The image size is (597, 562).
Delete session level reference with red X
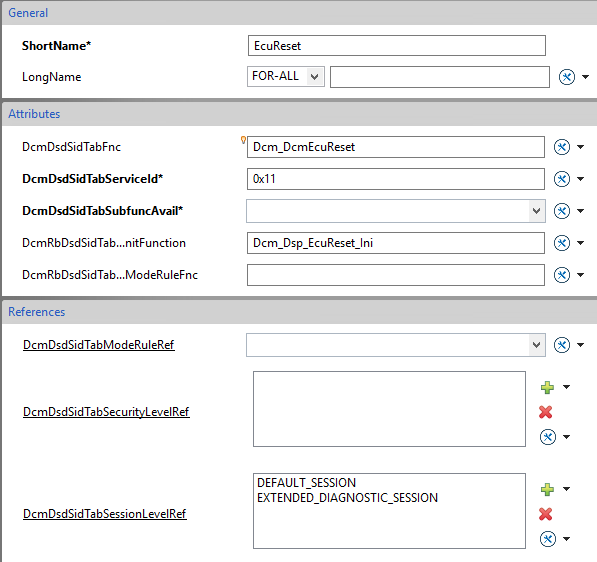pyautogui.click(x=546, y=514)
